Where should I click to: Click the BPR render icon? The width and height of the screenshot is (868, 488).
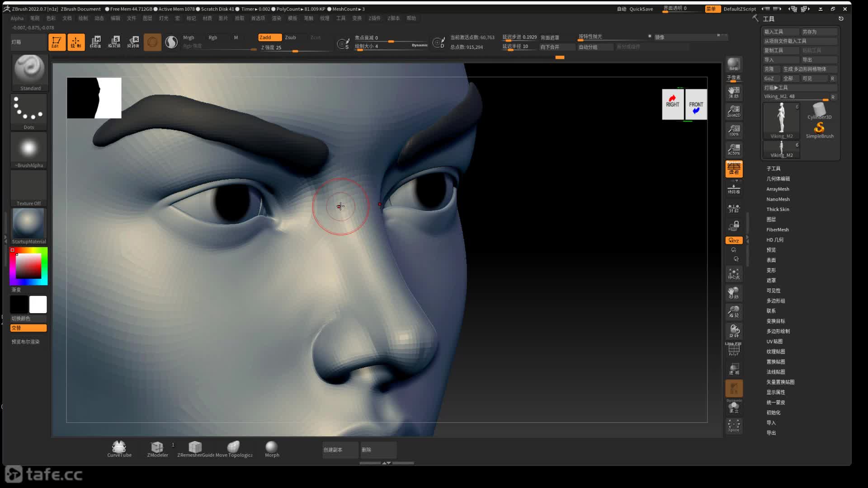coord(734,64)
